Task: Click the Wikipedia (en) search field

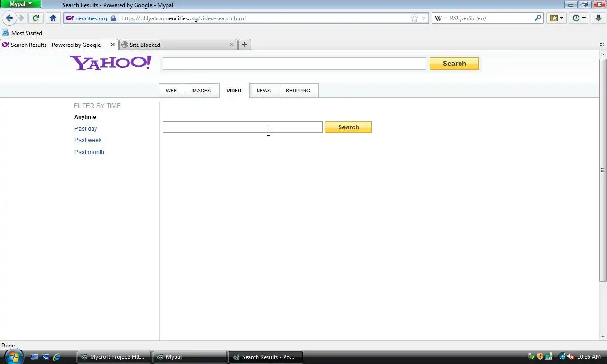Action: [490, 18]
